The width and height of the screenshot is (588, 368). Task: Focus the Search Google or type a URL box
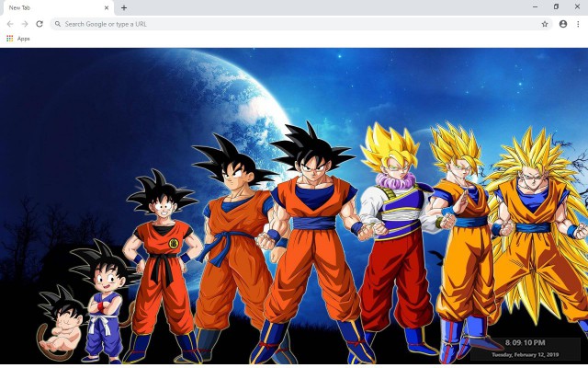pyautogui.click(x=301, y=24)
